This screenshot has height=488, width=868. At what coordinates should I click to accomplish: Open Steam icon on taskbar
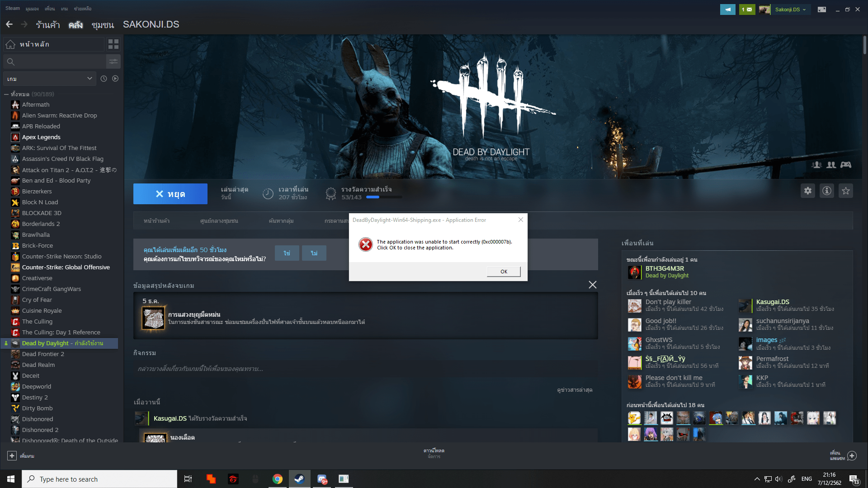pos(299,479)
